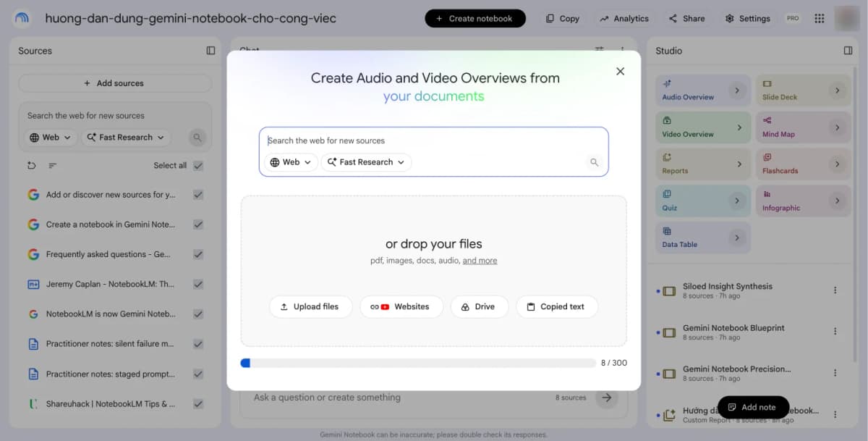This screenshot has height=441, width=868.
Task: Expand the Quiz options chevron
Action: click(x=737, y=201)
